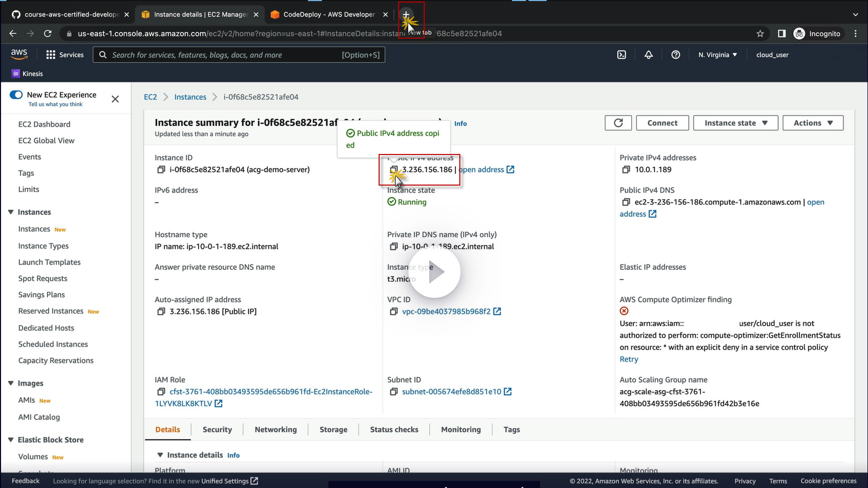
Task: Open the N. Virginia region dropdown
Action: (x=718, y=55)
